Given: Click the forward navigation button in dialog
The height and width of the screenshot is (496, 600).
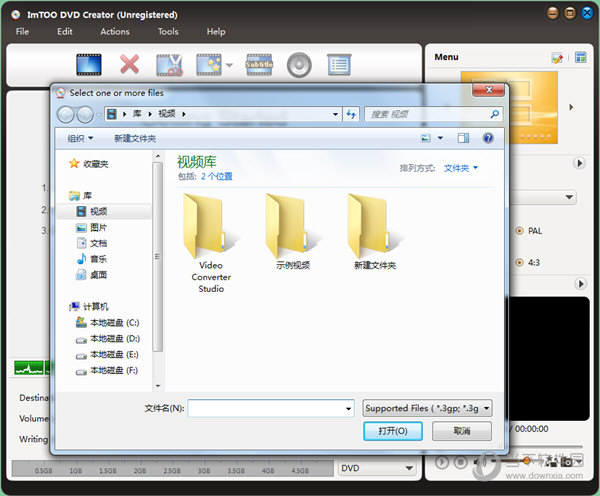Looking at the screenshot, I should (85, 114).
